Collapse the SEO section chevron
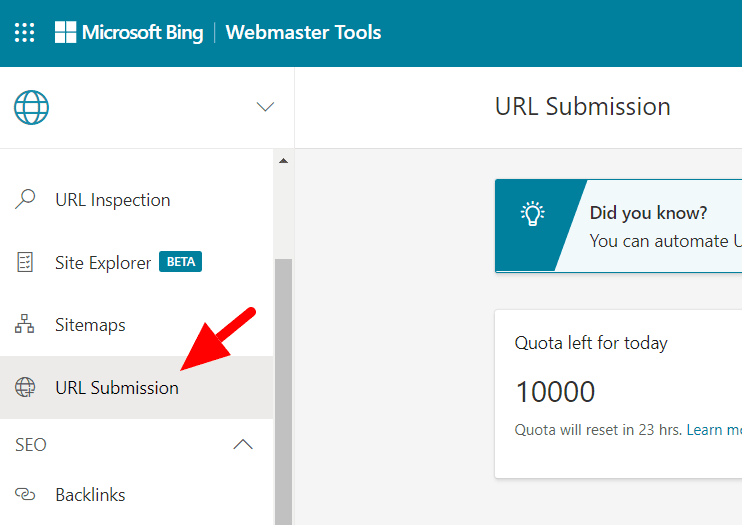Screen dimensions: 742x525 tap(243, 445)
